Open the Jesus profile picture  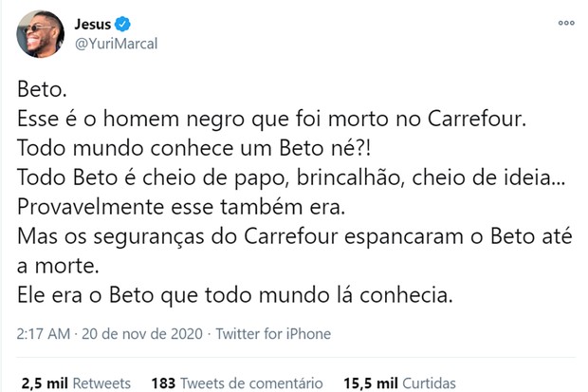click(32, 31)
